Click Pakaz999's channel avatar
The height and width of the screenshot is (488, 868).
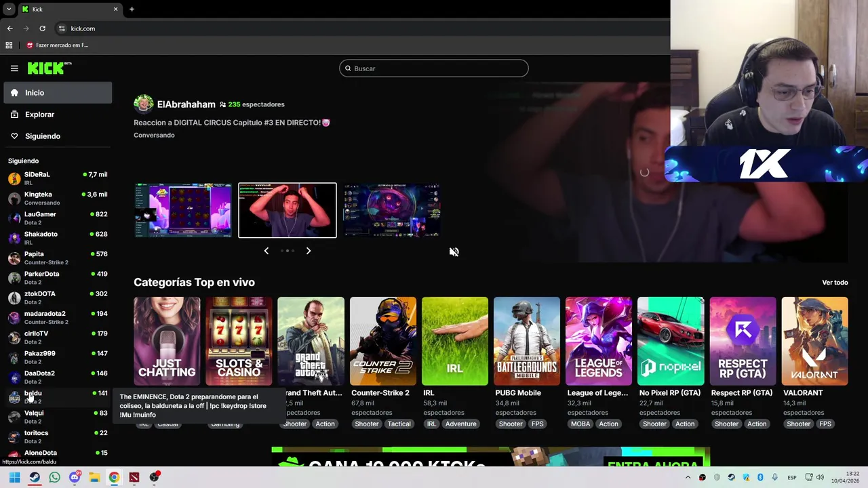point(14,357)
